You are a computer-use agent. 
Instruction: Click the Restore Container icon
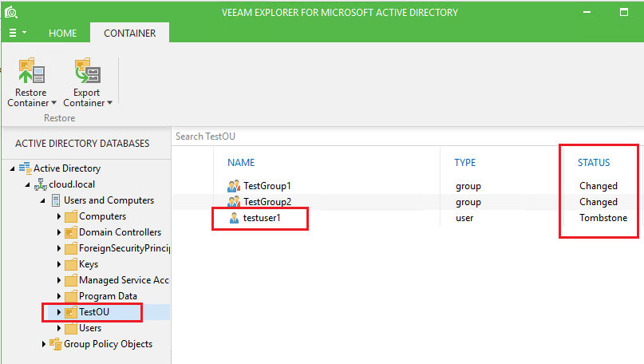(31, 71)
